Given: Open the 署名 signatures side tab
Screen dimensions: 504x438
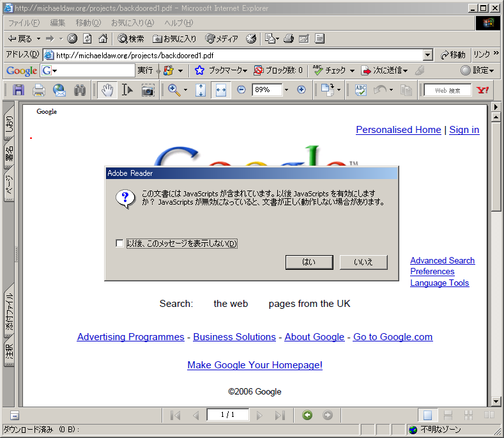Looking at the screenshot, I should (9, 154).
